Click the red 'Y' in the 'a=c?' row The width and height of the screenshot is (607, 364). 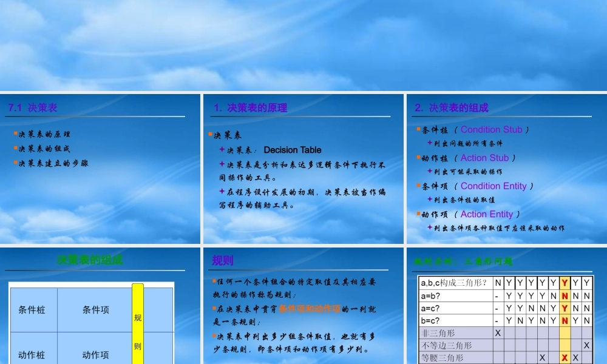pos(565,308)
